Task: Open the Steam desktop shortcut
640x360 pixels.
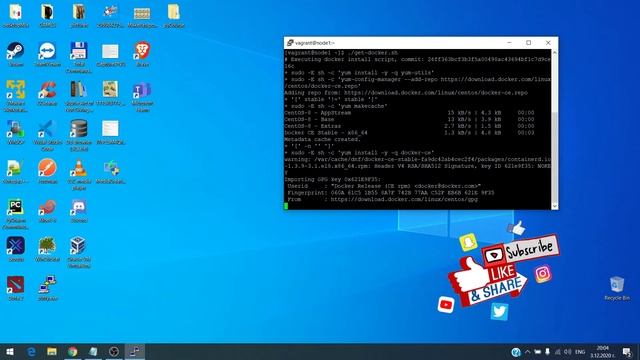Action: (x=16, y=54)
